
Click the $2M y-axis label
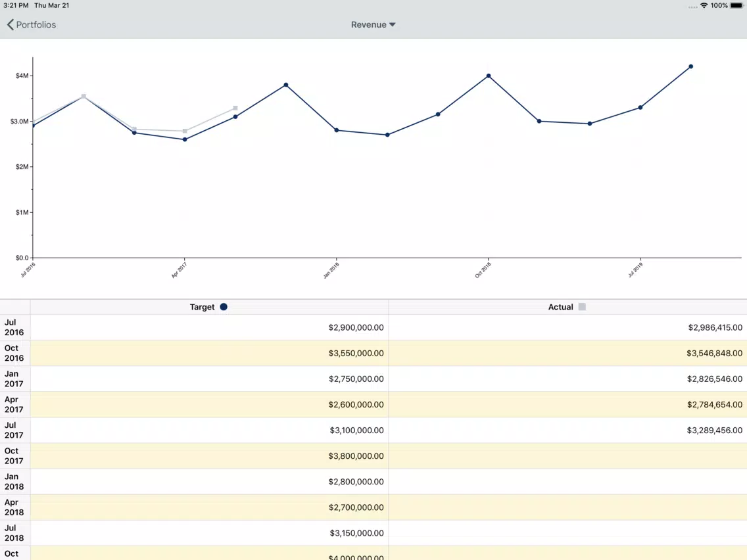22,167
